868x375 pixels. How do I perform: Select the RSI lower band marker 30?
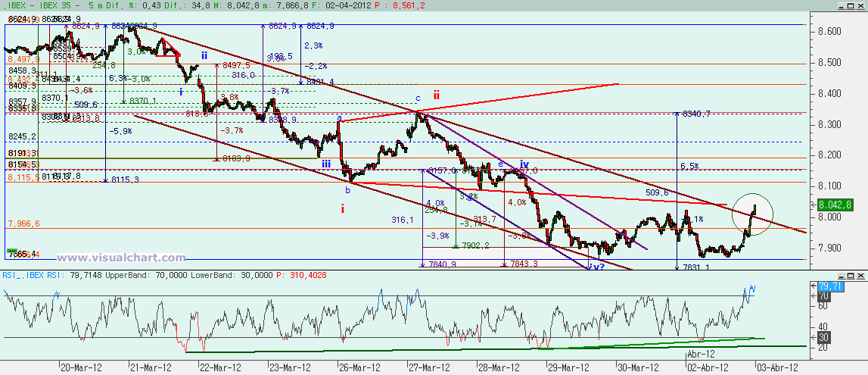(x=823, y=337)
